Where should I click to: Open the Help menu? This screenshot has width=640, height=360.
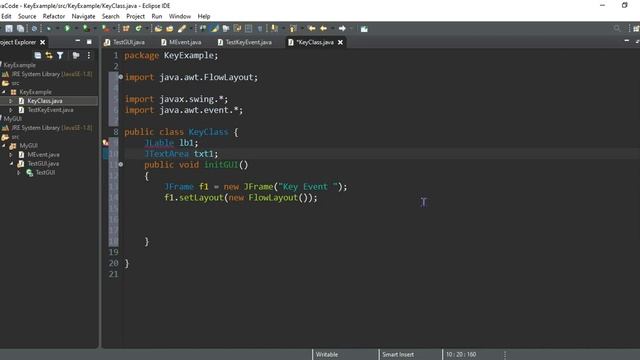(x=204, y=16)
